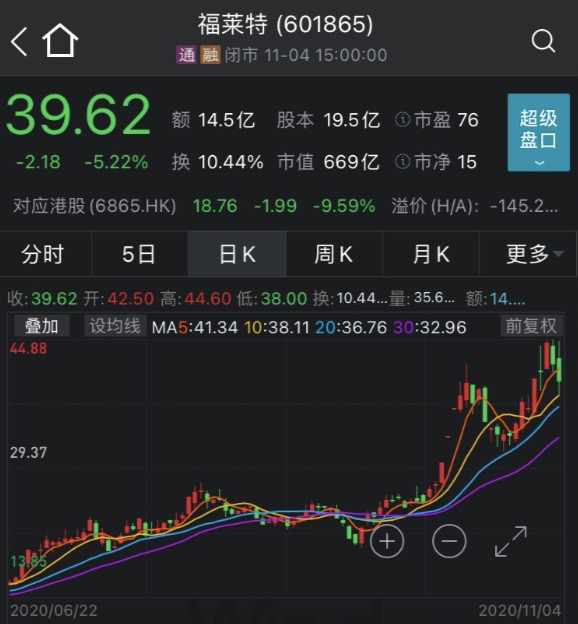Tap start date 2020/06/22
Viewport: 578px width, 624px height.
[53, 611]
